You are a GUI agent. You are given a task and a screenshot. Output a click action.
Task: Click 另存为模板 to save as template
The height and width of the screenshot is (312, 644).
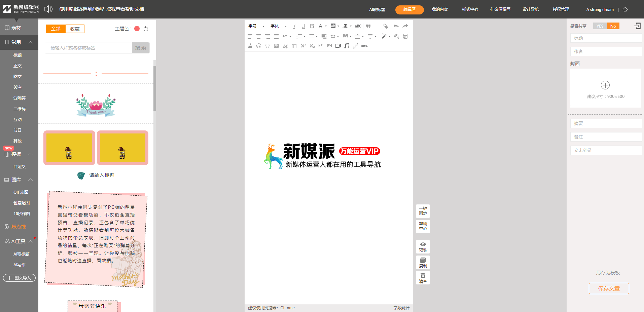[608, 273]
